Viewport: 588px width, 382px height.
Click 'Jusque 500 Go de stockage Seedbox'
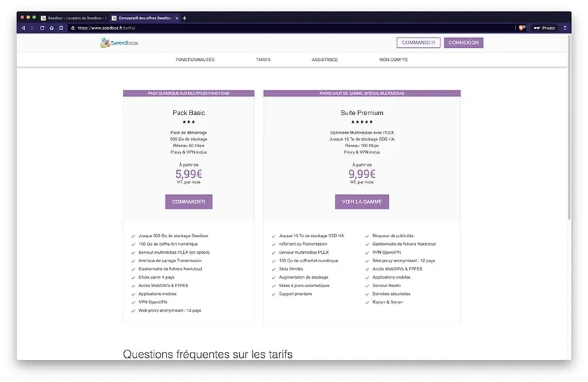pos(173,236)
